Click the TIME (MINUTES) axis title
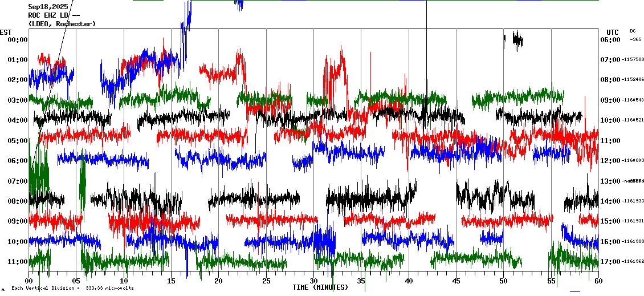The image size is (644, 296). click(320, 287)
